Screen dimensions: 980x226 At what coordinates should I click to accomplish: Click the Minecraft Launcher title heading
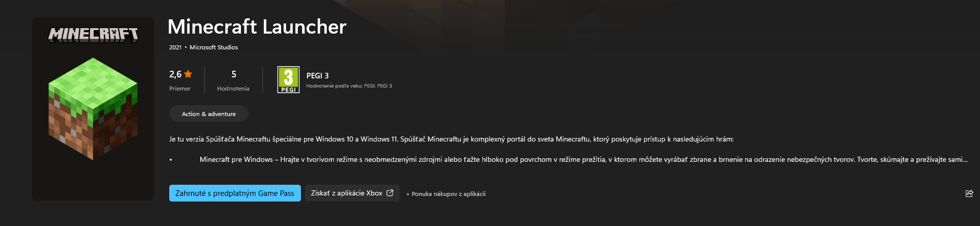[x=257, y=26]
